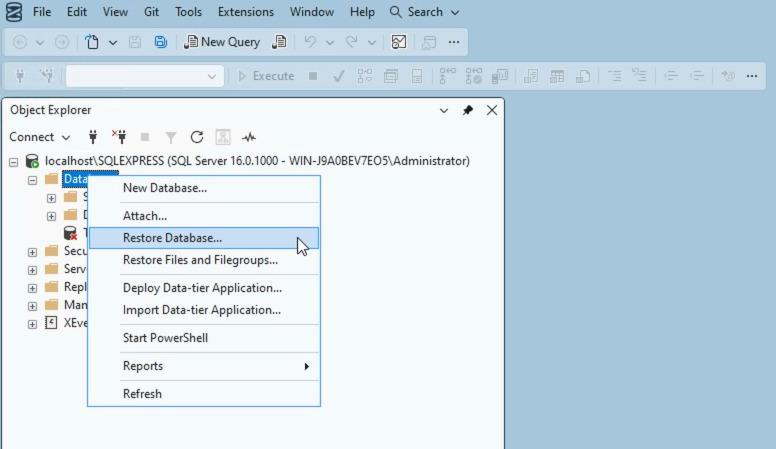Click the toolbar overflow ellipsis on standard toolbar
Screen dimensions: 776x449
[x=454, y=42]
